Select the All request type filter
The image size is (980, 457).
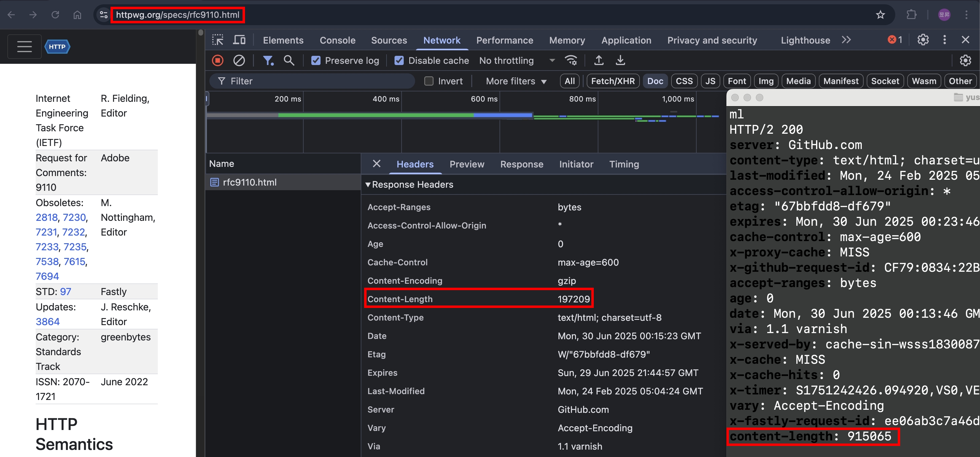[x=570, y=81]
